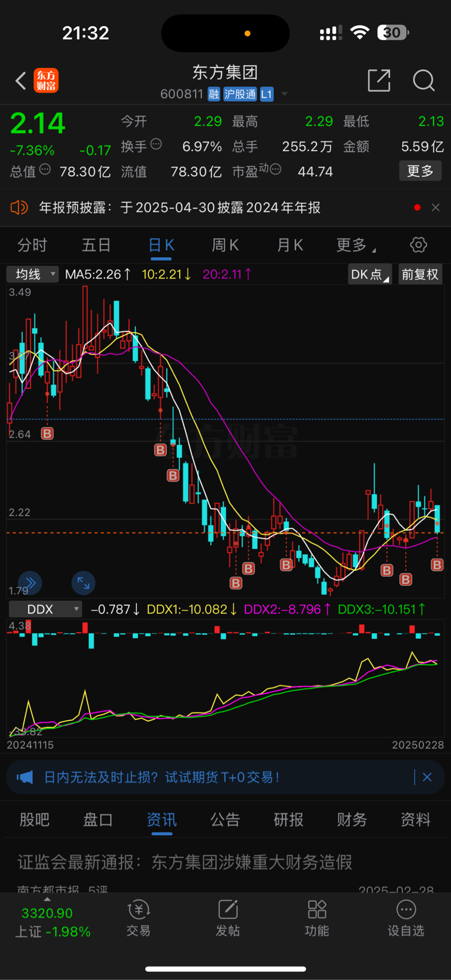Tap the share/export icon
451x980 pixels.
(x=379, y=80)
